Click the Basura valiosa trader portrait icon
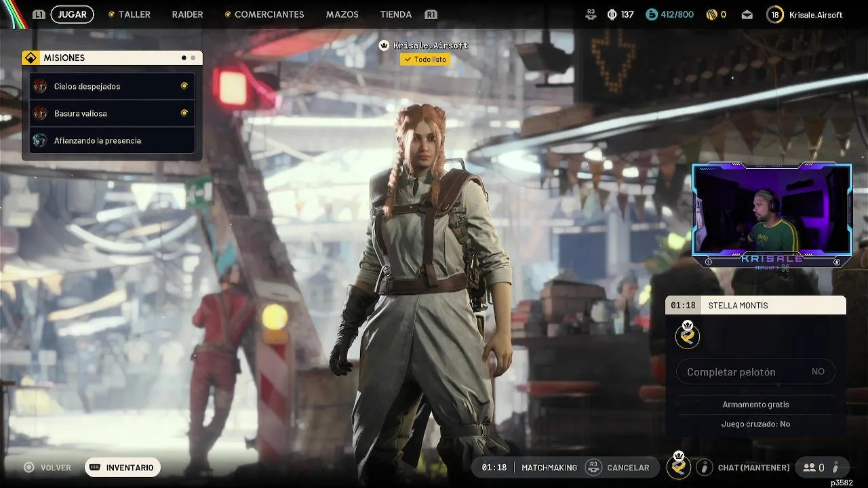 40,113
